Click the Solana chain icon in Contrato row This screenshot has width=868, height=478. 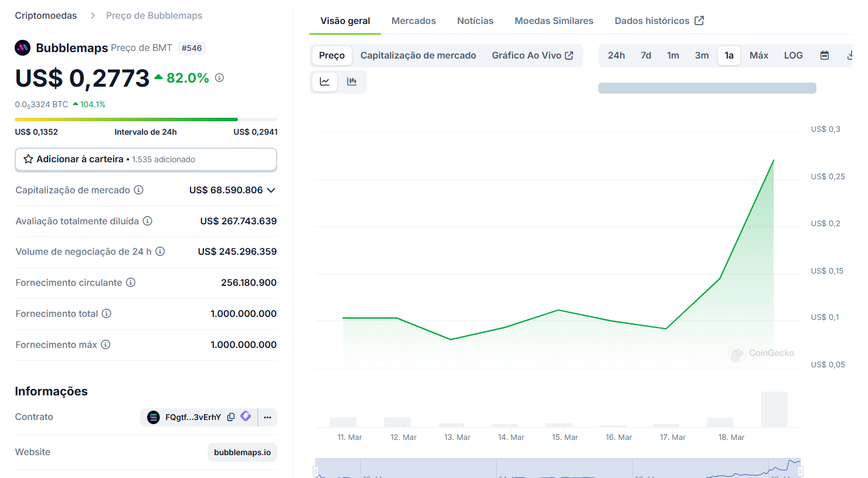(154, 417)
